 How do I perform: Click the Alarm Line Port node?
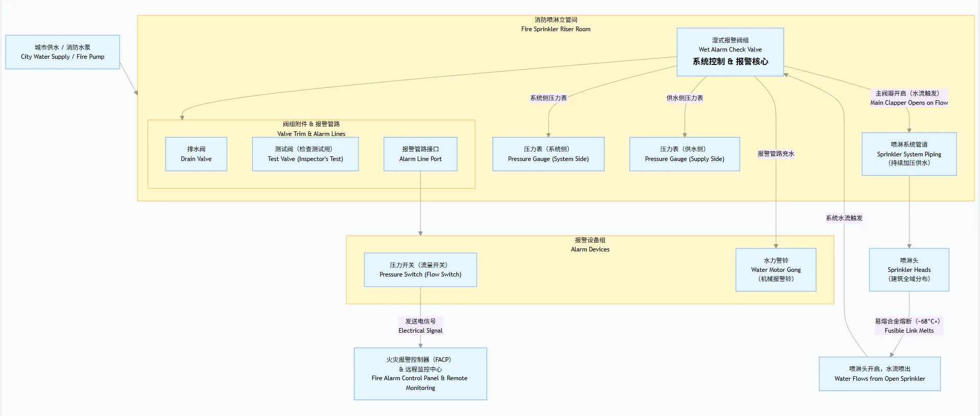pyautogui.click(x=420, y=154)
